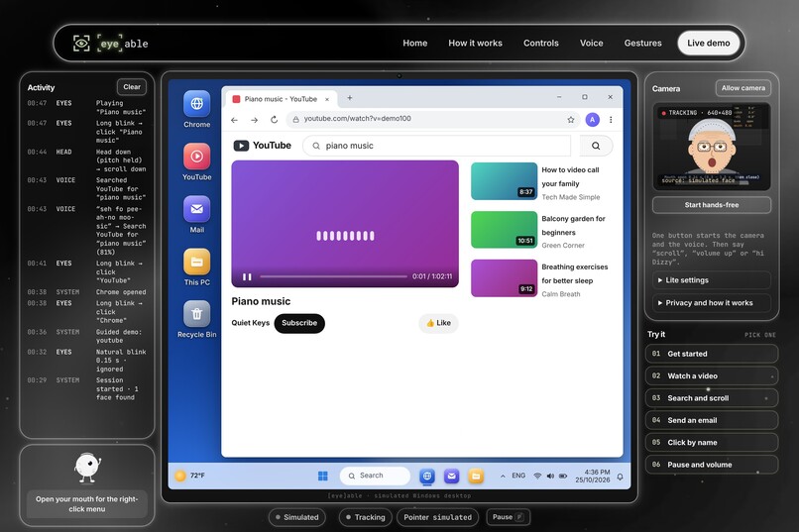
Task: Click the browser address bar
Action: (433, 119)
